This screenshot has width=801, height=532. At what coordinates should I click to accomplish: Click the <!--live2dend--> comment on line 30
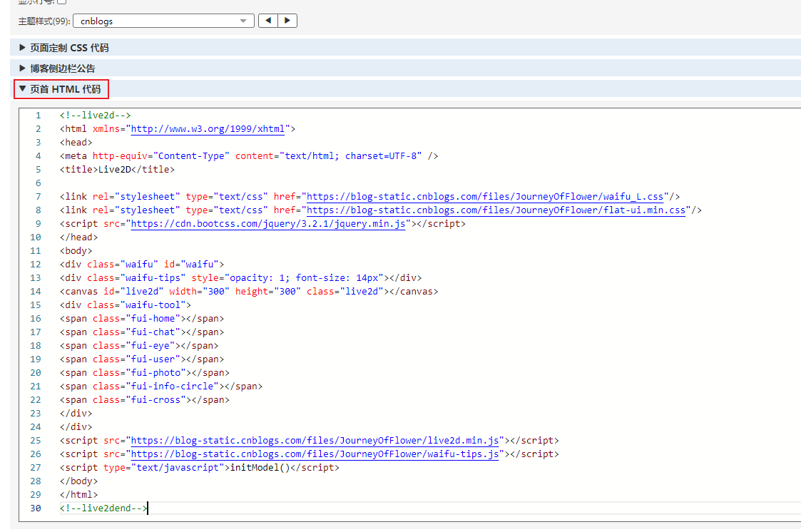tap(103, 508)
